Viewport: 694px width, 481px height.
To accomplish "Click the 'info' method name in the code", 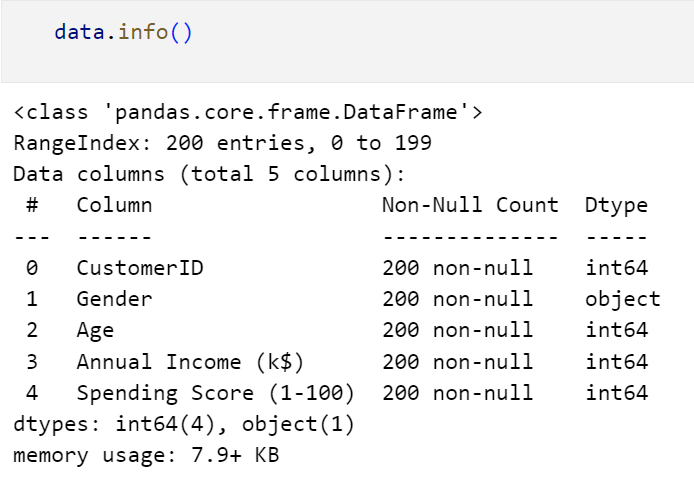I will coord(143,32).
